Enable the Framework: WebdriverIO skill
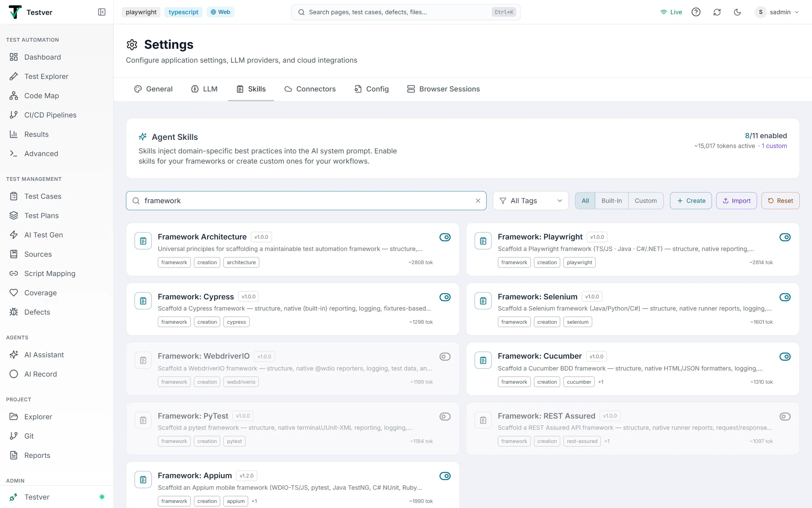Screen dimensions: 812x508 [445, 357]
